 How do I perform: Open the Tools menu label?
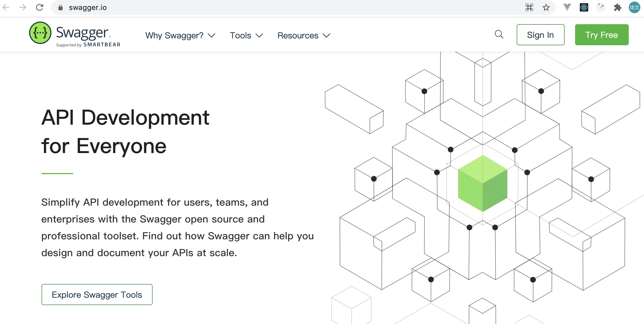(240, 36)
